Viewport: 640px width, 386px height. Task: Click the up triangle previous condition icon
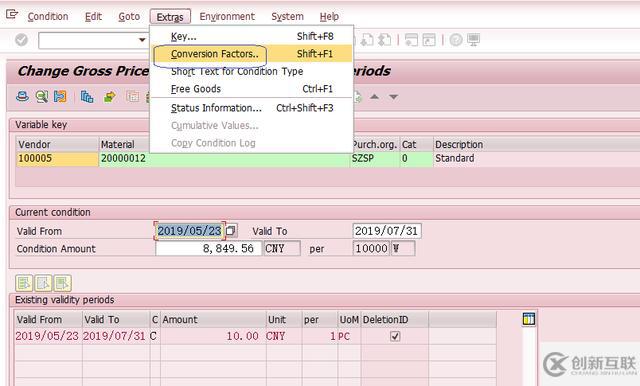point(374,97)
